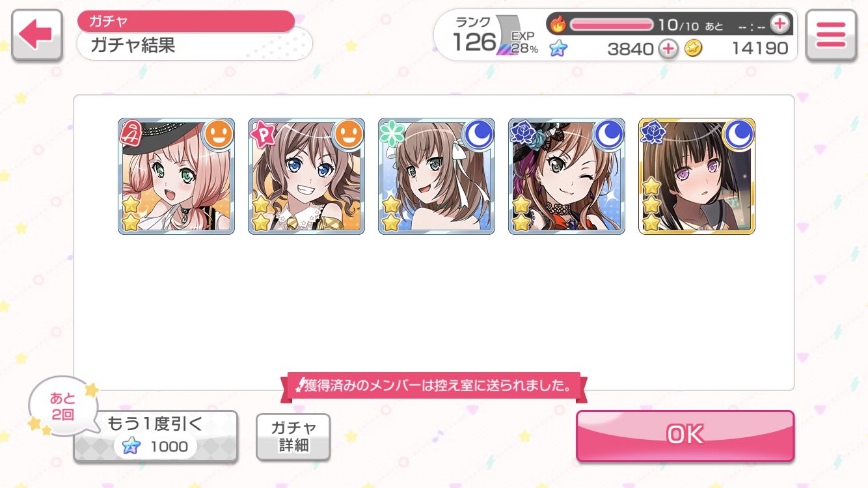Tap the pink boost gauge bar
The height and width of the screenshot is (488, 868).
click(x=612, y=25)
